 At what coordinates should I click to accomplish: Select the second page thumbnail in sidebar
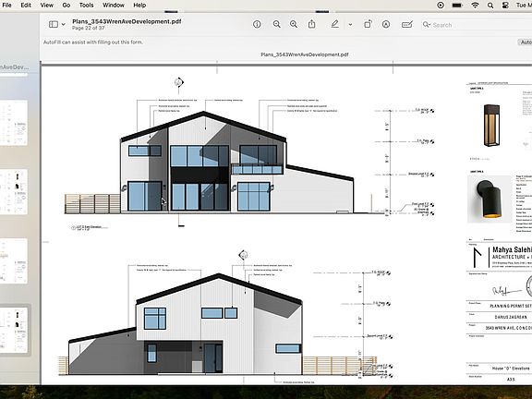(x=14, y=192)
